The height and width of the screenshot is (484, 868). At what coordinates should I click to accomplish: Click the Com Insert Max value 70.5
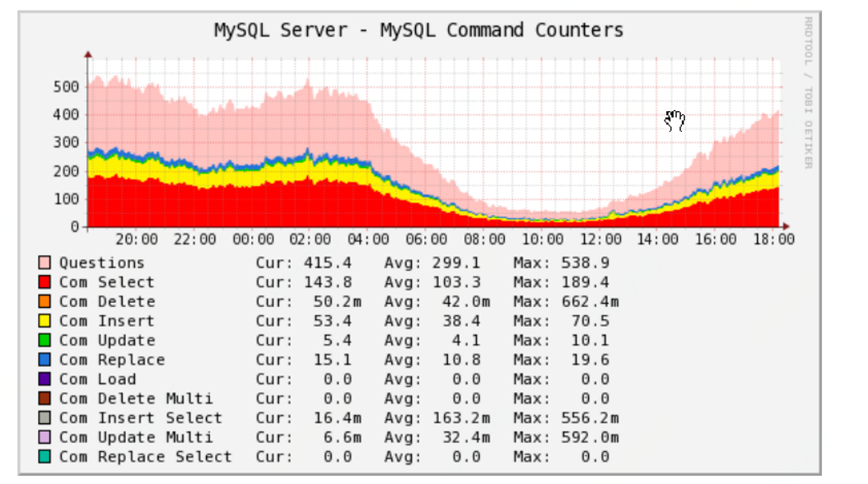point(590,321)
